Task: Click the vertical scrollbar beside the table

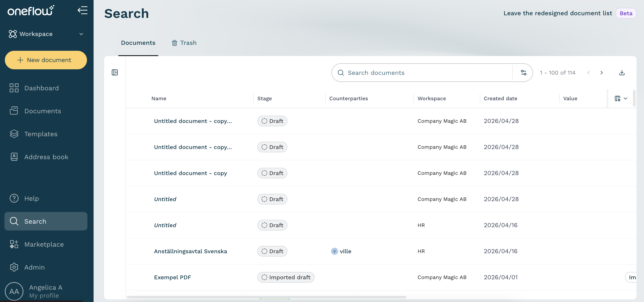Action: tap(635, 98)
